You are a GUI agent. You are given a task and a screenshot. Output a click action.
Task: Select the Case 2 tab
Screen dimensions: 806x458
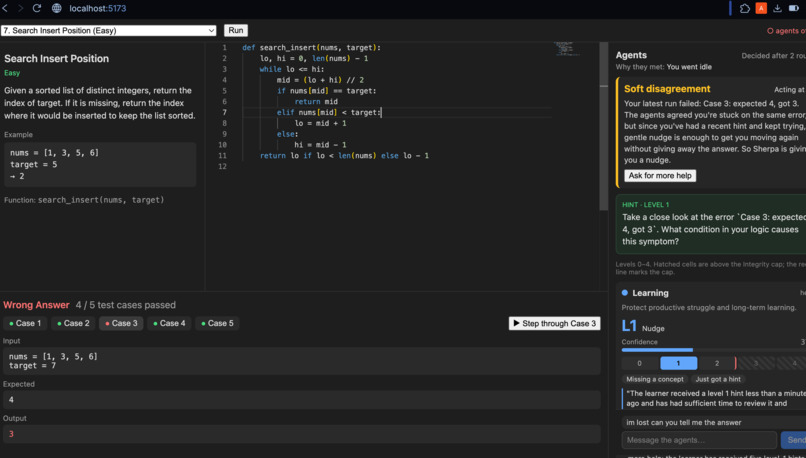pos(73,323)
